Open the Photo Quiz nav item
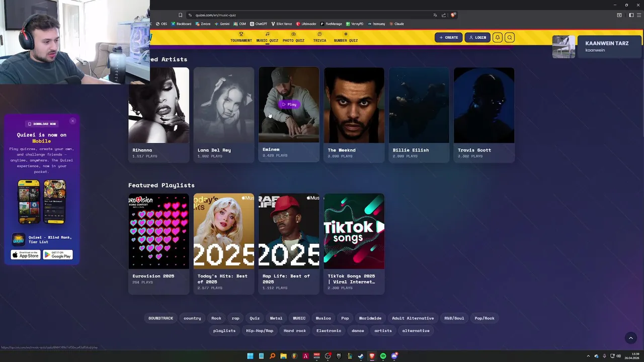 tap(293, 37)
